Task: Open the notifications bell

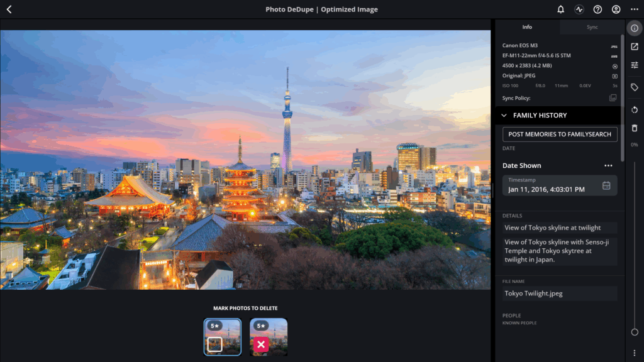Action: tap(560, 9)
